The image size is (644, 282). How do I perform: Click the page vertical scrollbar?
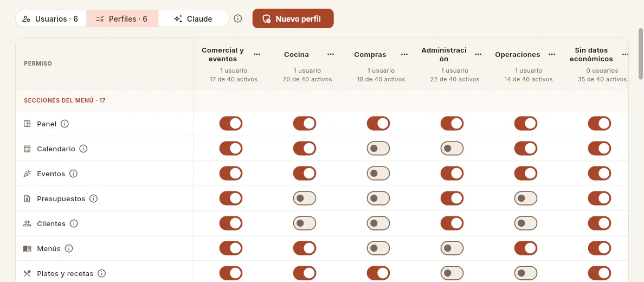[x=640, y=54]
